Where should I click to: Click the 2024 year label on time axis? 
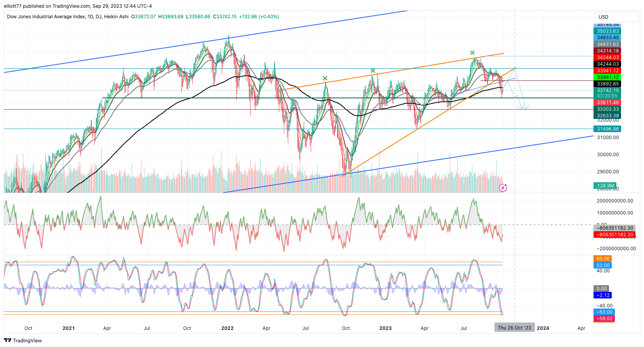tap(543, 328)
